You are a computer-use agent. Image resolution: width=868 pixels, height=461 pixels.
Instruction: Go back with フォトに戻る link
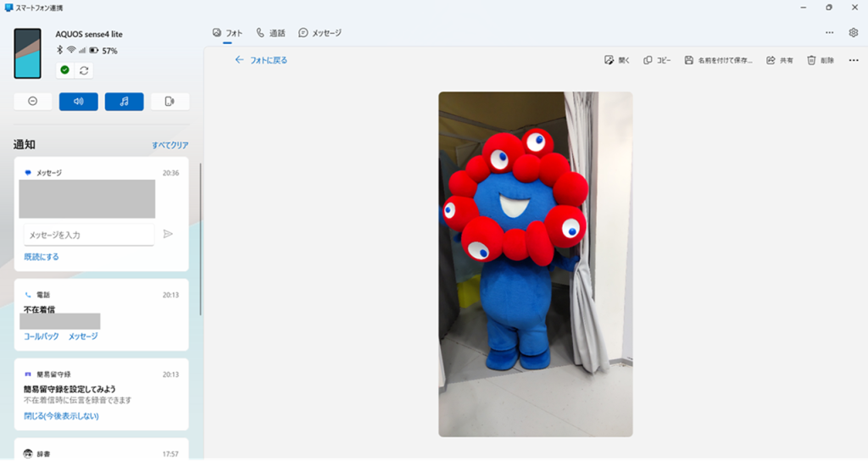click(261, 60)
